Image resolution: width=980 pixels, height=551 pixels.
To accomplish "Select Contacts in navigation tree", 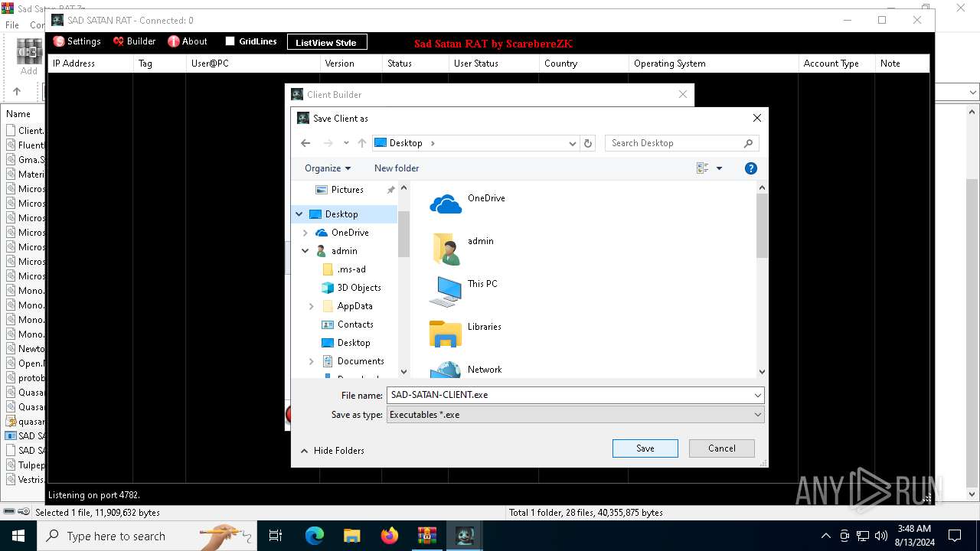I will 355,324.
